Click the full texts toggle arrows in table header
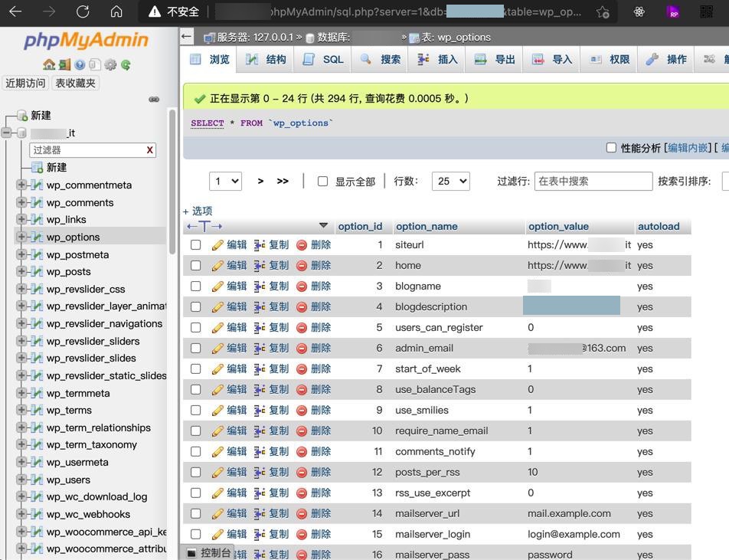This screenshot has width=729, height=560. point(204,227)
